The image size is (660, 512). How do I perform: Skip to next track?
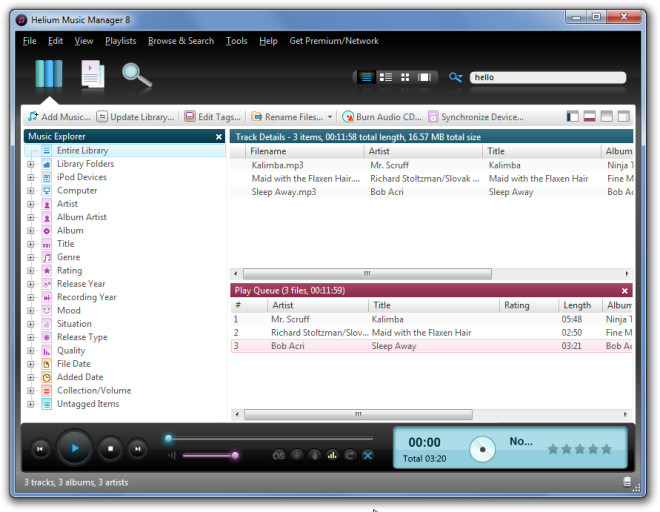(138, 449)
